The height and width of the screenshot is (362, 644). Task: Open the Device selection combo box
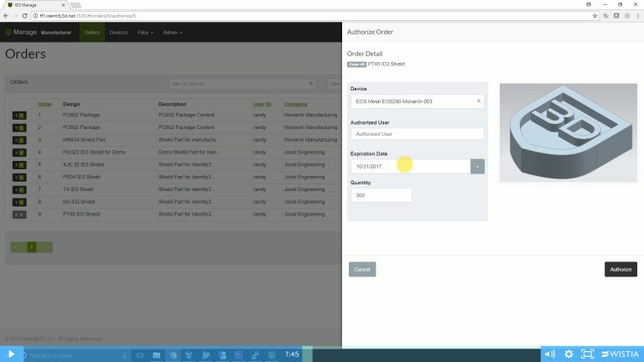point(413,101)
